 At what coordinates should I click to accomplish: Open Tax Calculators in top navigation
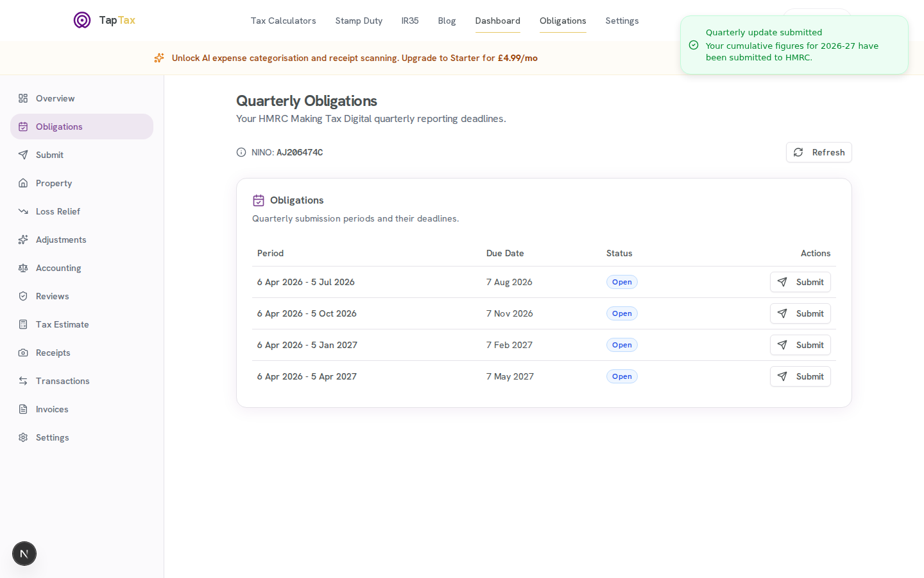(x=283, y=21)
